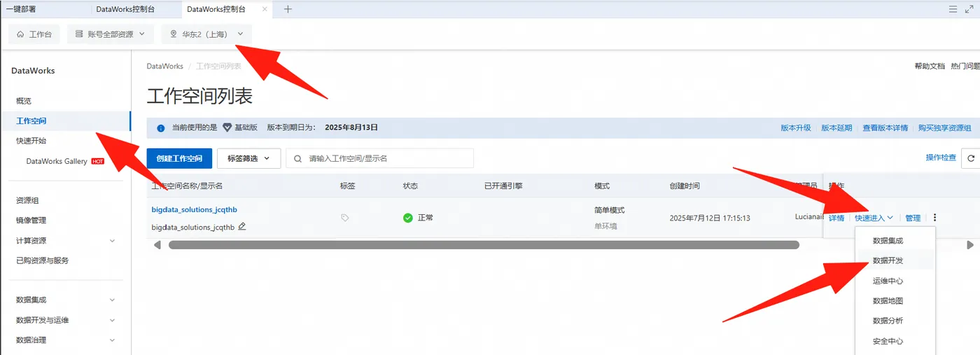Open the 标签筛选 dropdown

tap(248, 158)
